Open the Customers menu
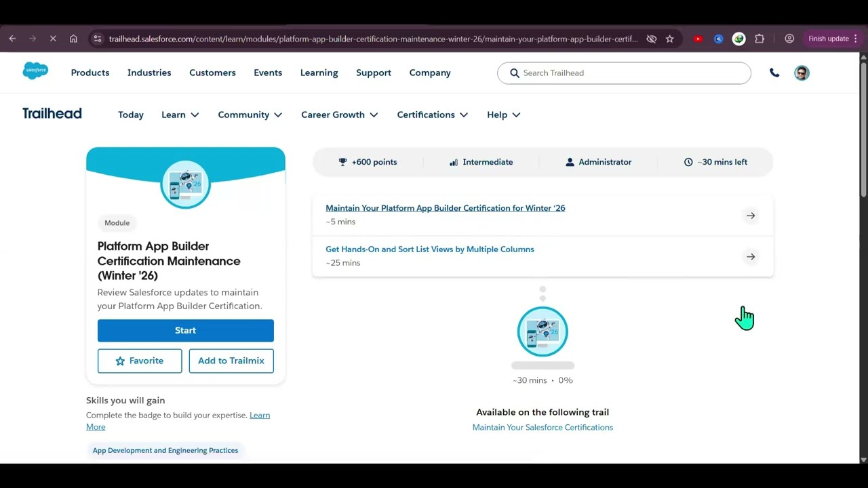The width and height of the screenshot is (868, 488). pos(212,73)
